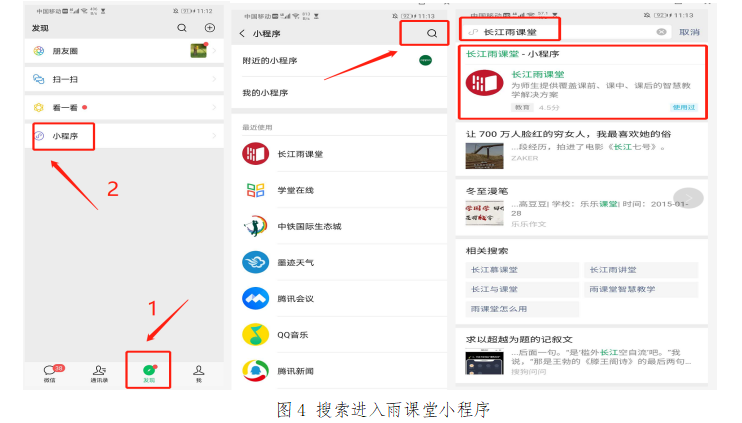Screen dimensions: 742x423
Task: Search related term 雨课堂智慧教学
Action: coord(641,289)
